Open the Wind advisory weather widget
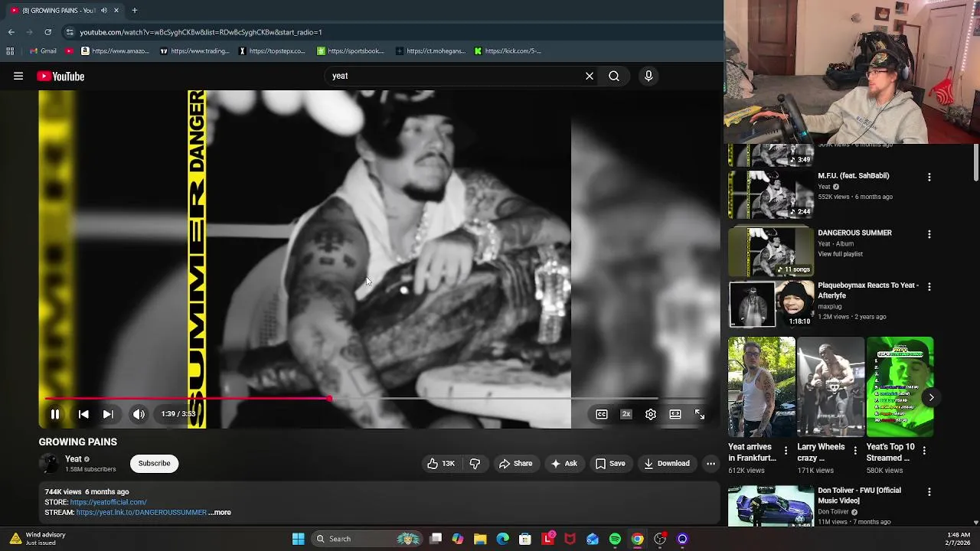Image resolution: width=980 pixels, height=551 pixels. 38,539
